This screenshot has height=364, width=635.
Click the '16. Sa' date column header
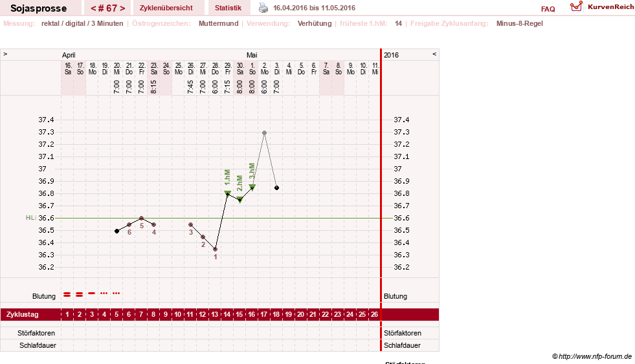[67, 69]
